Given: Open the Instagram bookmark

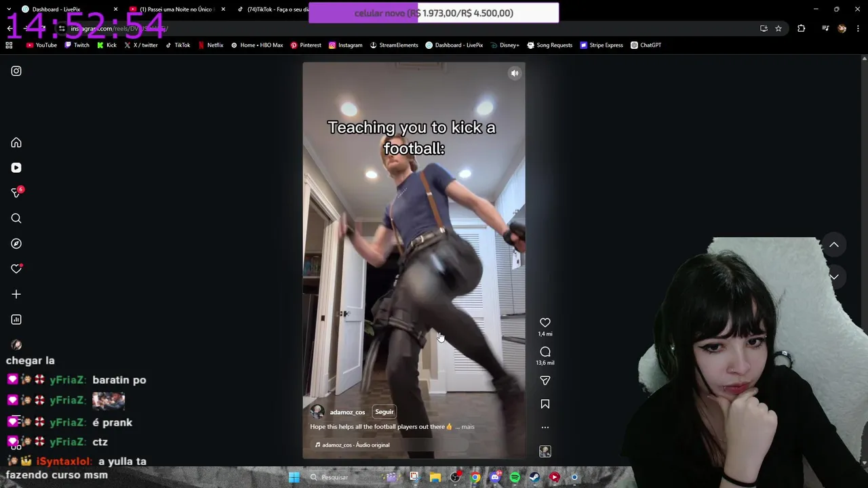Looking at the screenshot, I should coord(346,45).
